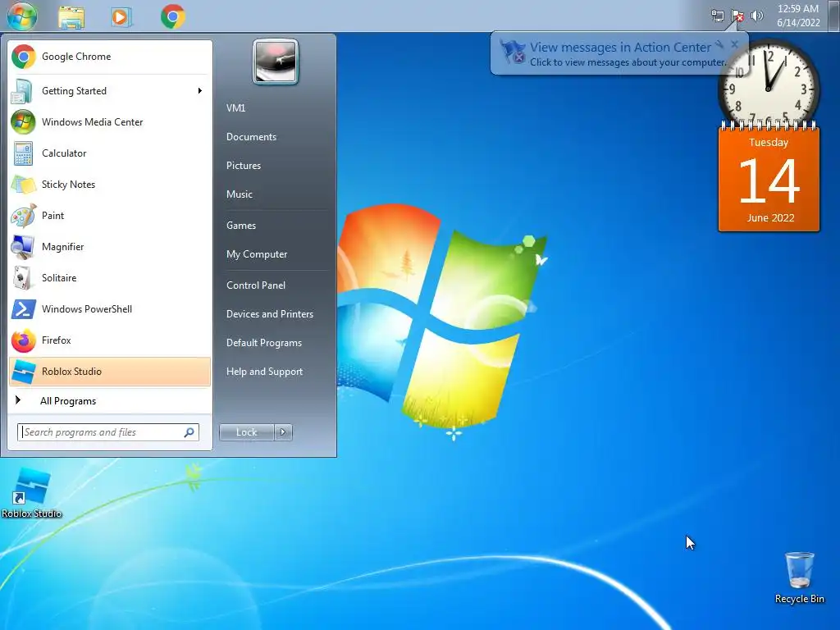Click the Google Chrome icon in Start menu
Image resolution: width=840 pixels, height=630 pixels.
click(x=24, y=57)
